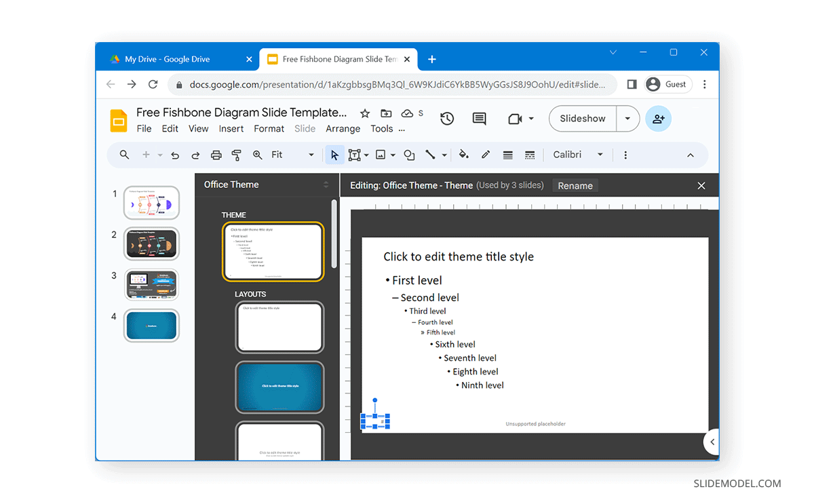Viewport: 814px width, 504px height.
Task: Star the presentation
Action: 365,113
